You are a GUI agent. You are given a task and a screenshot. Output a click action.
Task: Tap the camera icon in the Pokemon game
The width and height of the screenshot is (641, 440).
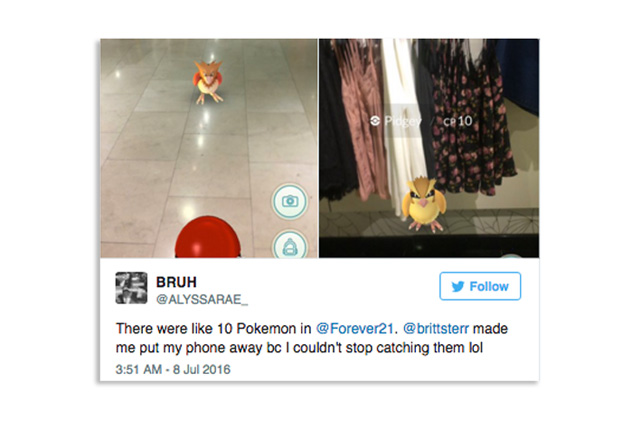pos(290,201)
